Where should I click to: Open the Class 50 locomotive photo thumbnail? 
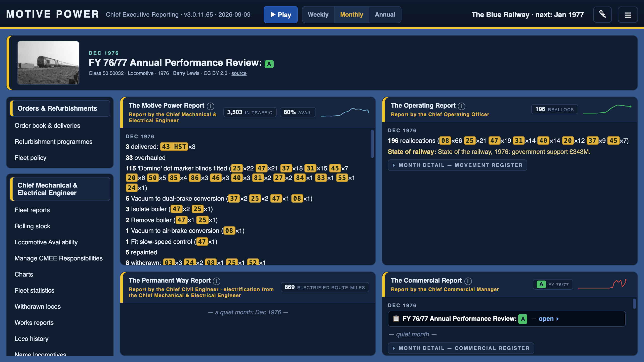coord(48,63)
